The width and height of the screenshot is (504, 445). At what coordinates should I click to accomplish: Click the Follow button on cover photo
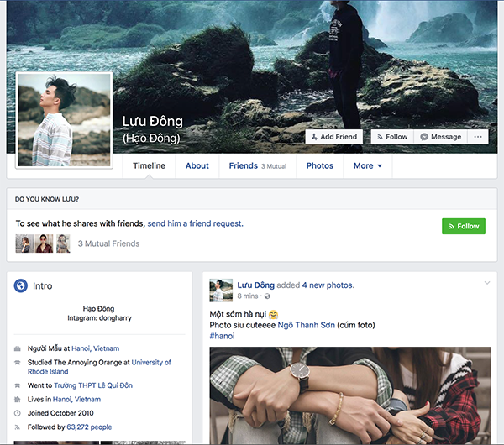coord(391,137)
